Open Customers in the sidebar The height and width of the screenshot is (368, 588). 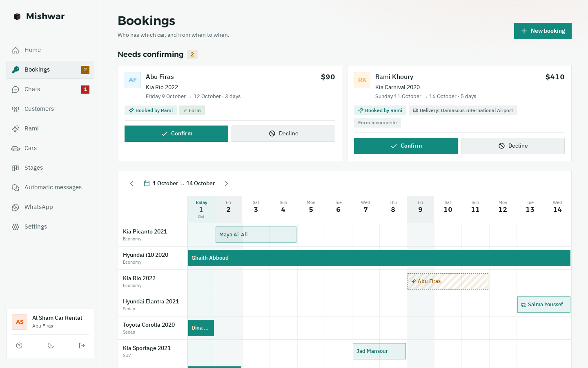[50, 109]
